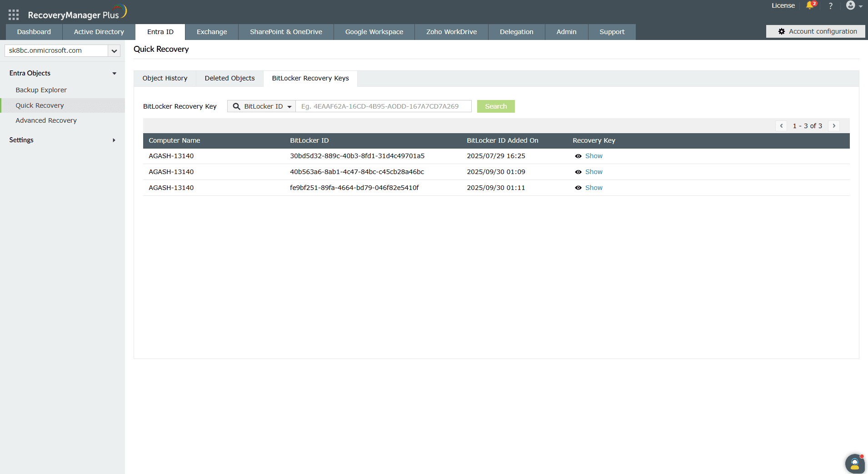Open the help question mark icon
Screen dimensions: 868x474
click(x=831, y=6)
